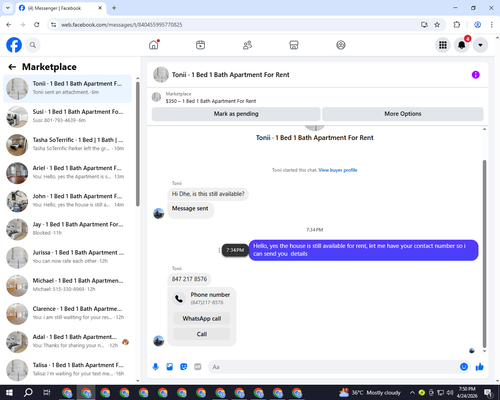Image resolution: width=500 pixels, height=400 pixels.
Task: Click the Marketplace listing $350 thumbnail
Action: (156, 97)
